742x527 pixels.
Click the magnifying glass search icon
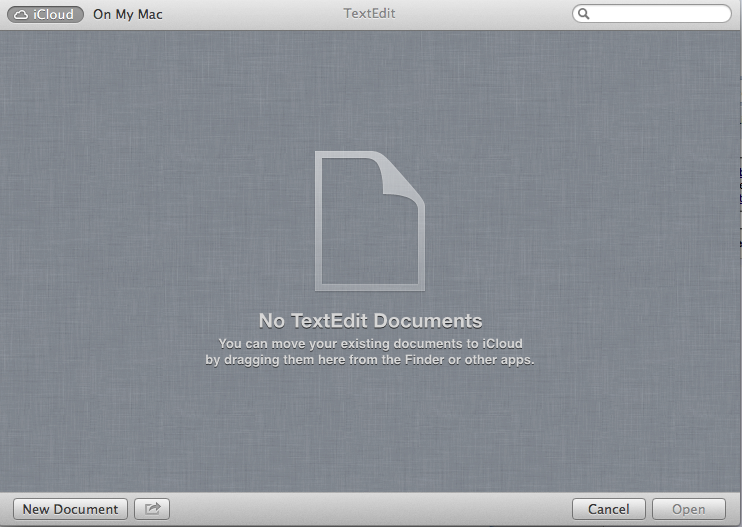click(x=584, y=14)
